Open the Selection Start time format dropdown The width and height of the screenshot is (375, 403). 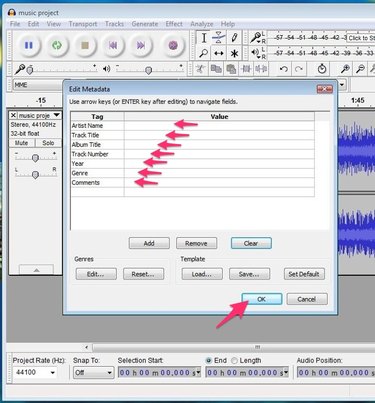(x=198, y=372)
